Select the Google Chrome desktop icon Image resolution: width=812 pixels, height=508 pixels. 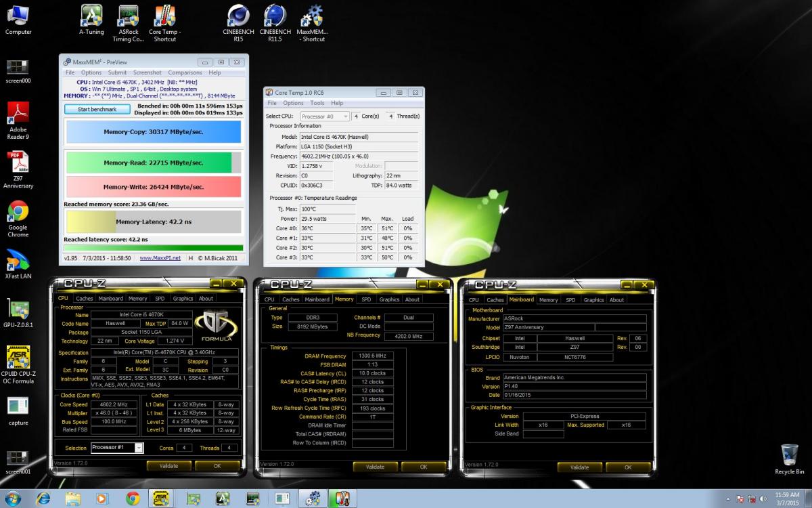18,219
